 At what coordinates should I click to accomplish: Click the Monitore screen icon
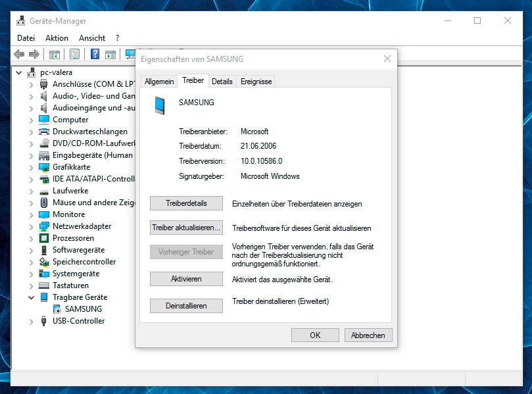point(44,214)
